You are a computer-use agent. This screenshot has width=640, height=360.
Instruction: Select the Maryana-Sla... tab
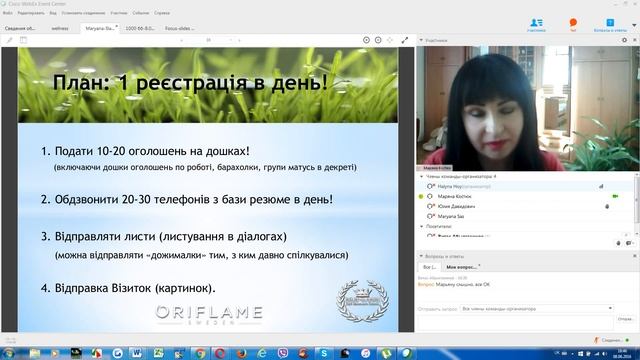[x=100, y=29]
